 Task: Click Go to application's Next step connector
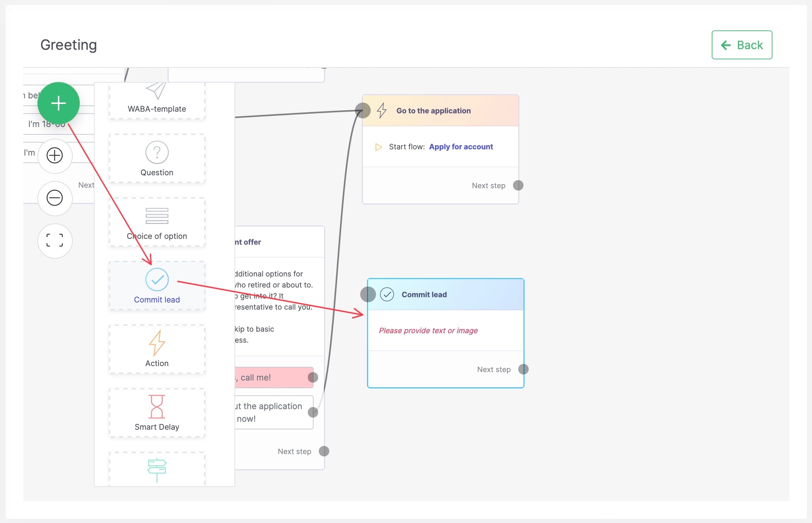tap(518, 186)
